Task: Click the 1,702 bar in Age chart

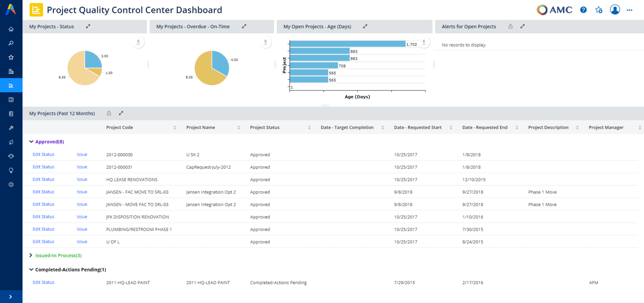Action: click(347, 44)
